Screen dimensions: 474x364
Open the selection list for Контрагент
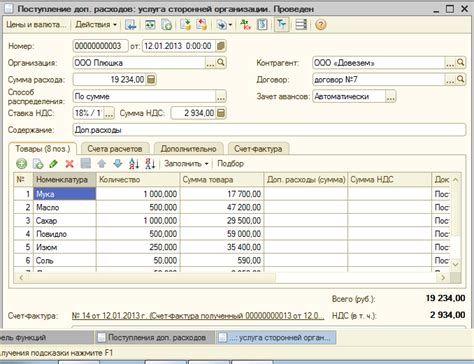pos(450,63)
